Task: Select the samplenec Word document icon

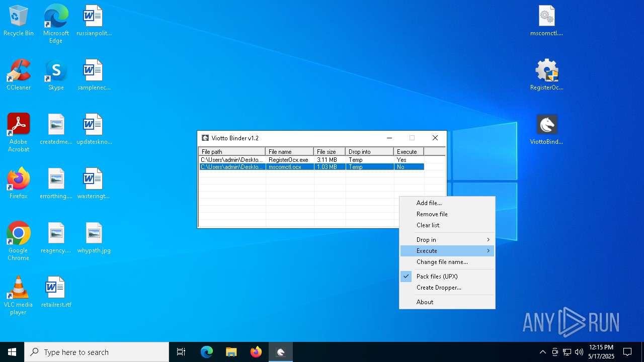Action: 94,75
